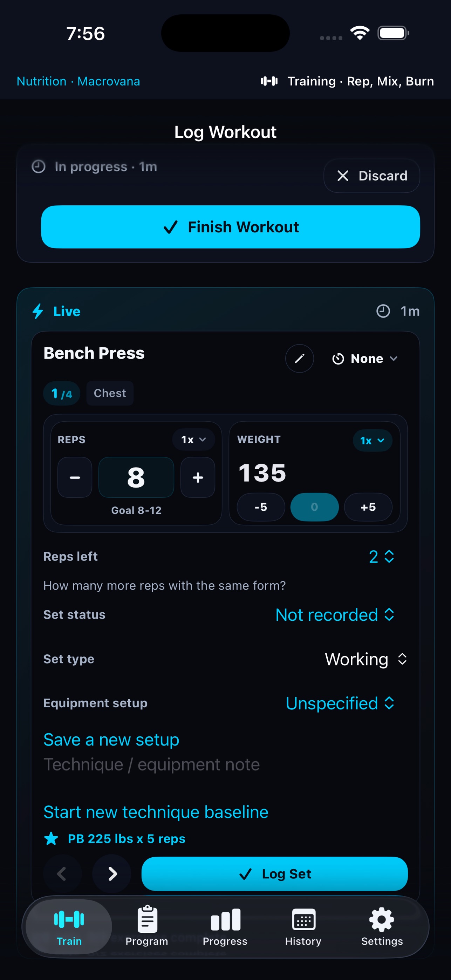This screenshot has height=980, width=451.
Task: Switch to the Program tab
Action: pos(147,927)
